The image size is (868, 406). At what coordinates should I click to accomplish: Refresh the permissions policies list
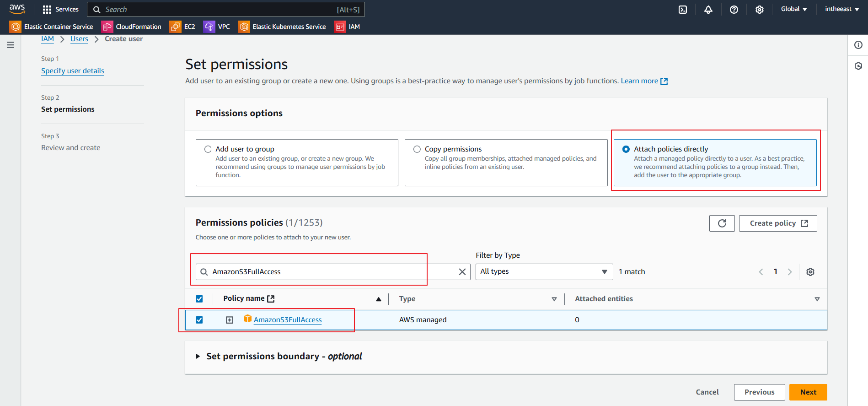tap(722, 223)
